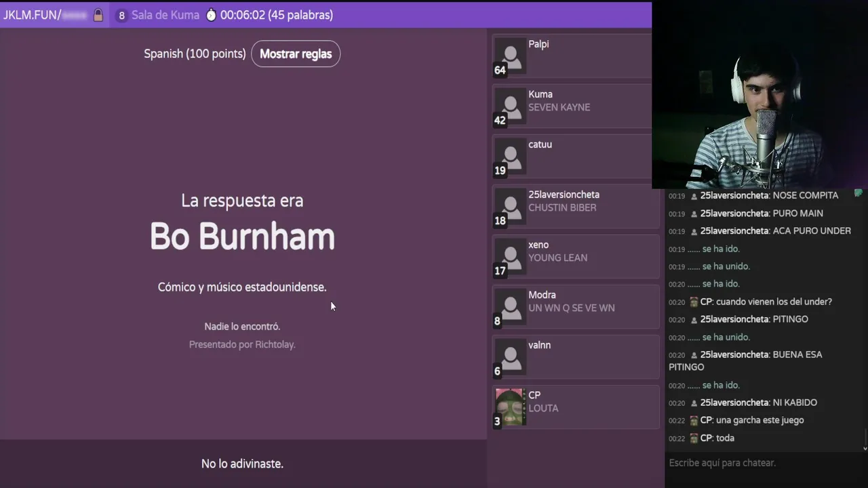
Task: Select the guess CHUSTIN BIBER
Action: click(x=562, y=207)
